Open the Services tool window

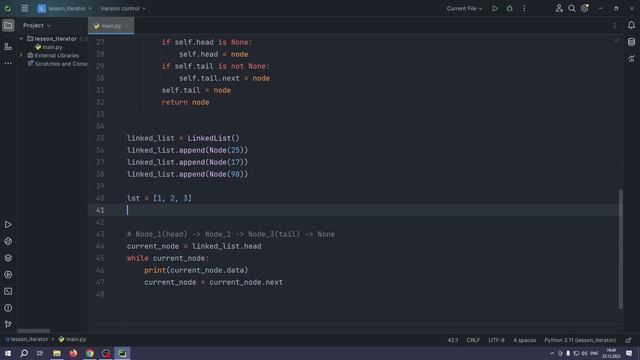(8, 275)
